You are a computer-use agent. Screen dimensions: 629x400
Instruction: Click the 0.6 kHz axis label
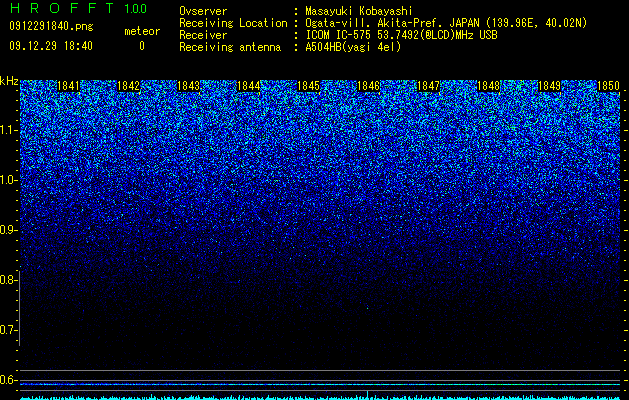(x=7, y=380)
